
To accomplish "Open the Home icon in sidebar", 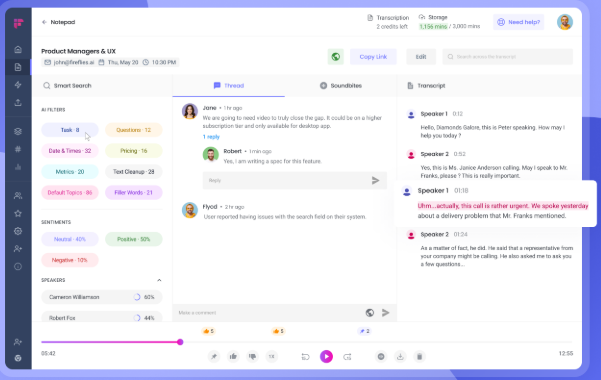I will 18,49.
